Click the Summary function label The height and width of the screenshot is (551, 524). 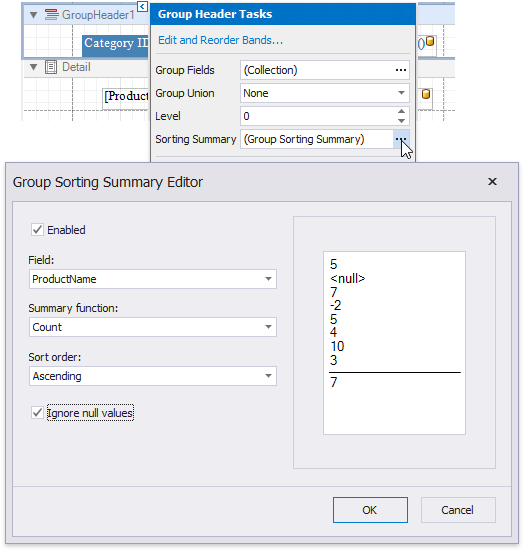73,308
